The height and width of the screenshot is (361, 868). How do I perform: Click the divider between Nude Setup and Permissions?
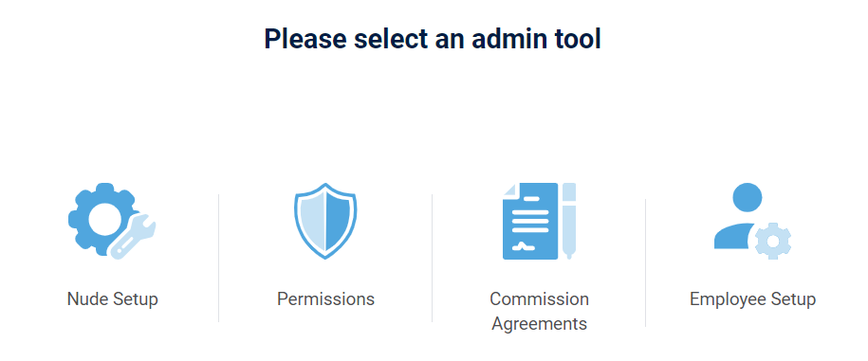(219, 258)
